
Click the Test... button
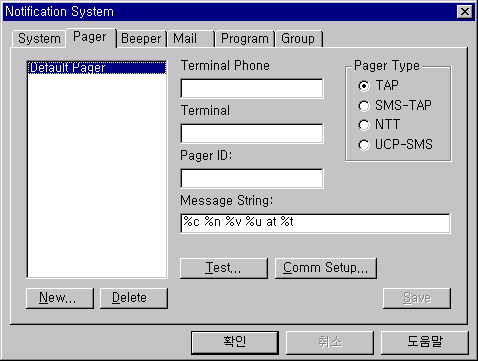(224, 268)
